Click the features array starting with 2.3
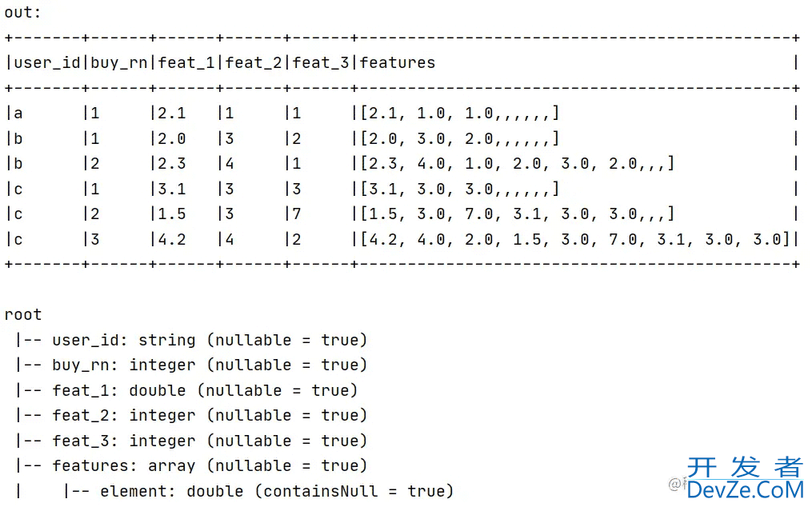Image resolution: width=812 pixels, height=507 pixels. pos(518,164)
